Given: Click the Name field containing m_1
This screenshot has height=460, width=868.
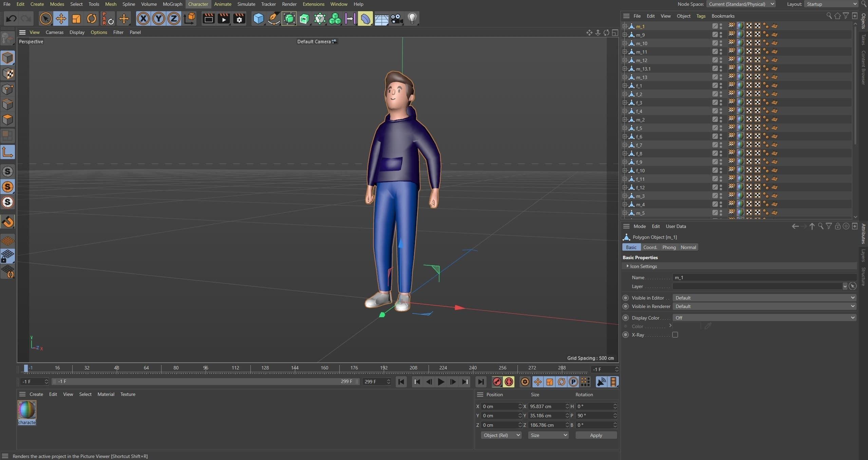Looking at the screenshot, I should 764,277.
